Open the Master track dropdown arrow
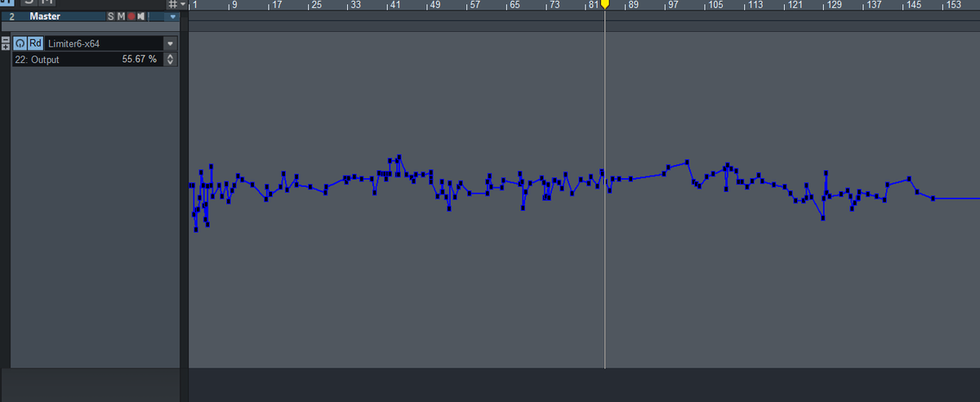The image size is (980, 402). pyautogui.click(x=172, y=16)
